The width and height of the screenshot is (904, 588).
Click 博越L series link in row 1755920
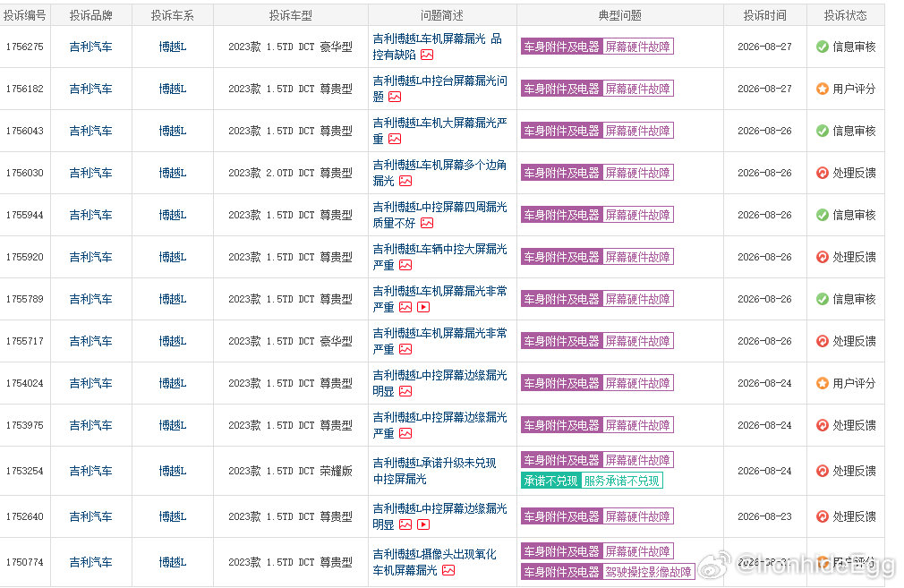click(173, 257)
